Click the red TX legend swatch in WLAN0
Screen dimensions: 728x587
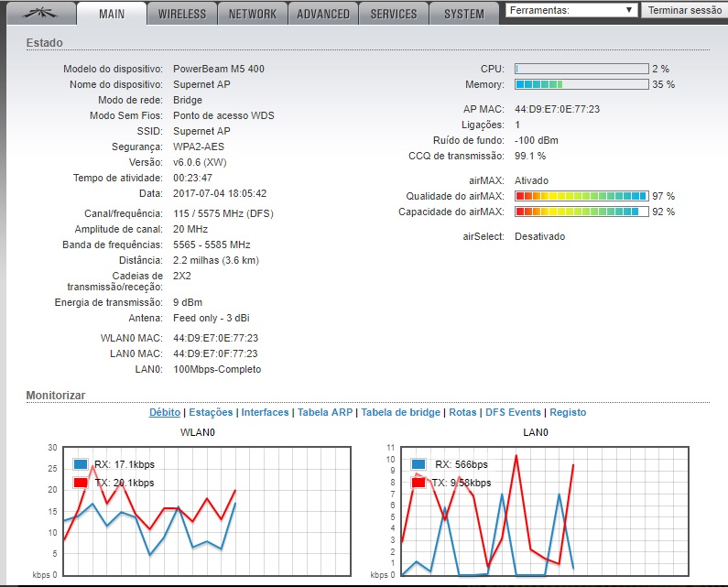pyautogui.click(x=80, y=483)
